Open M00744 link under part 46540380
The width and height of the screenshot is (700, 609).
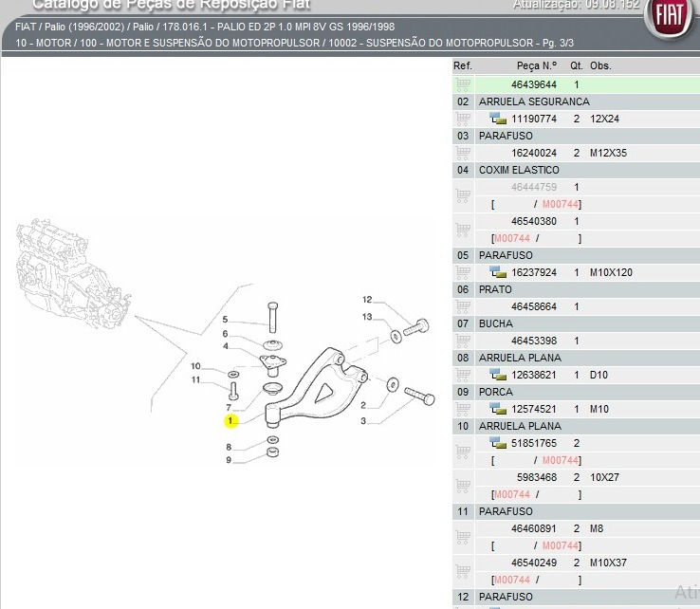click(512, 238)
